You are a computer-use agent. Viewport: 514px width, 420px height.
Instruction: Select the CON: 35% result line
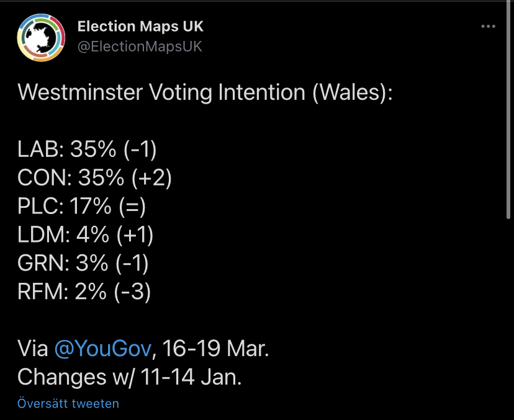pyautogui.click(x=94, y=178)
